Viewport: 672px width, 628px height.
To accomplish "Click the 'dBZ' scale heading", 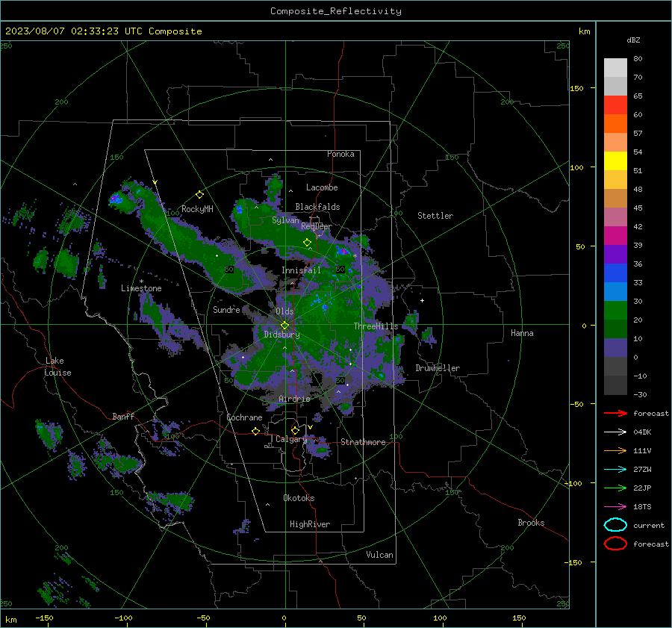I will click(633, 40).
